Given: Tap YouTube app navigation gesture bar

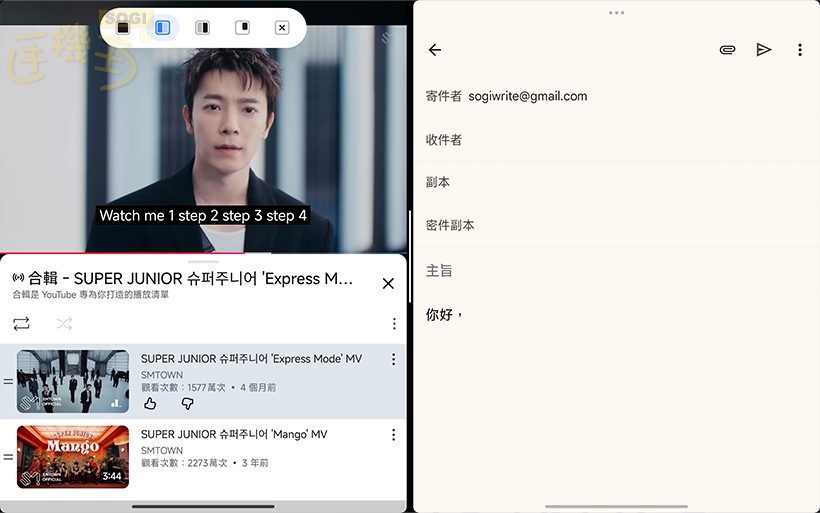Looking at the screenshot, I should pos(203,506).
